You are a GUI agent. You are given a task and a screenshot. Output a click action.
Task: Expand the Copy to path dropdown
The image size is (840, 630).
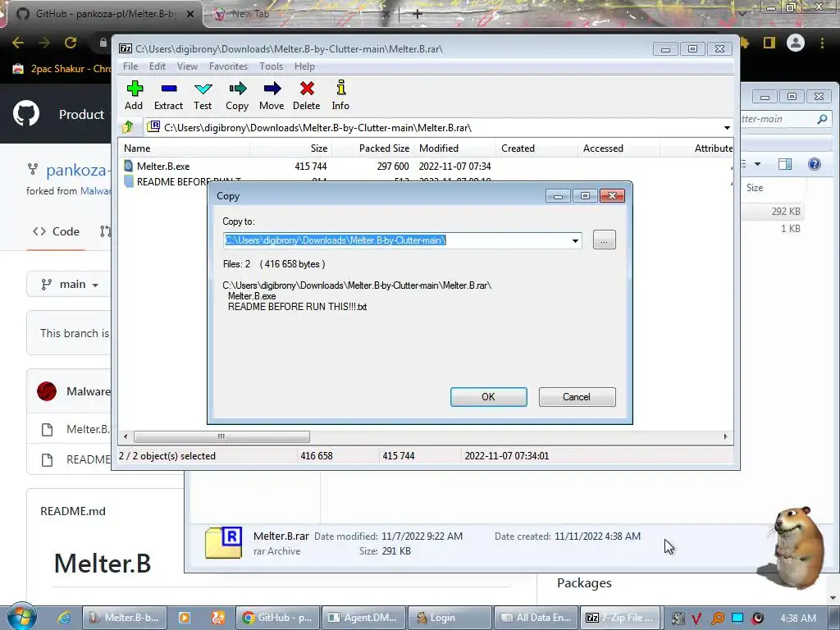point(575,240)
